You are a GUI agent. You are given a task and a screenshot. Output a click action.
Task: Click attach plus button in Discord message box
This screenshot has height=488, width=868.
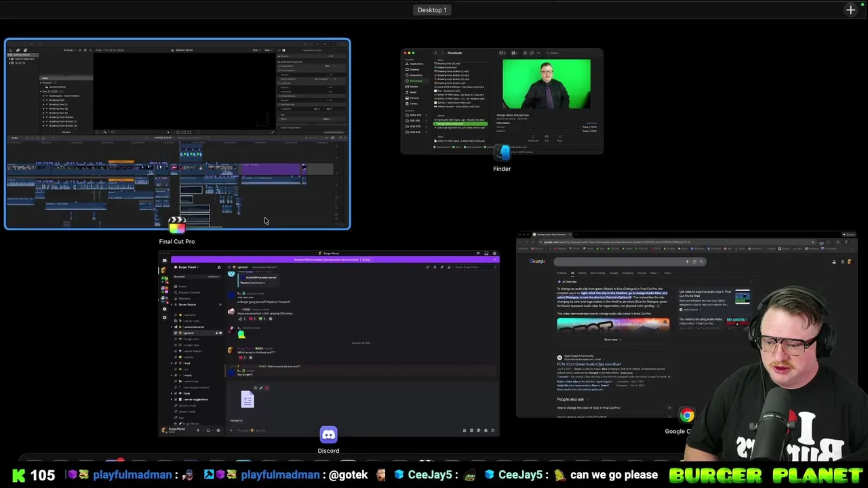click(231, 430)
